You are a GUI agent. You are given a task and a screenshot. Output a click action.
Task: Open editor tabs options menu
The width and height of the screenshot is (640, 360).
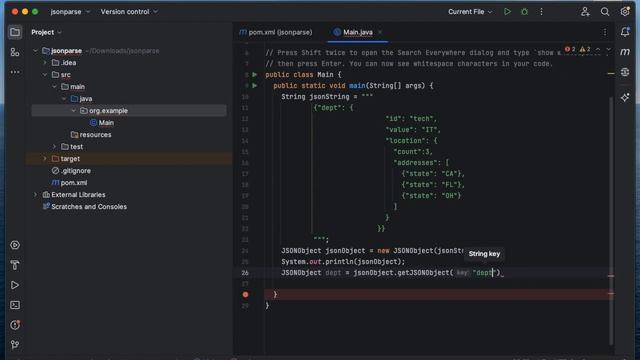click(x=605, y=32)
